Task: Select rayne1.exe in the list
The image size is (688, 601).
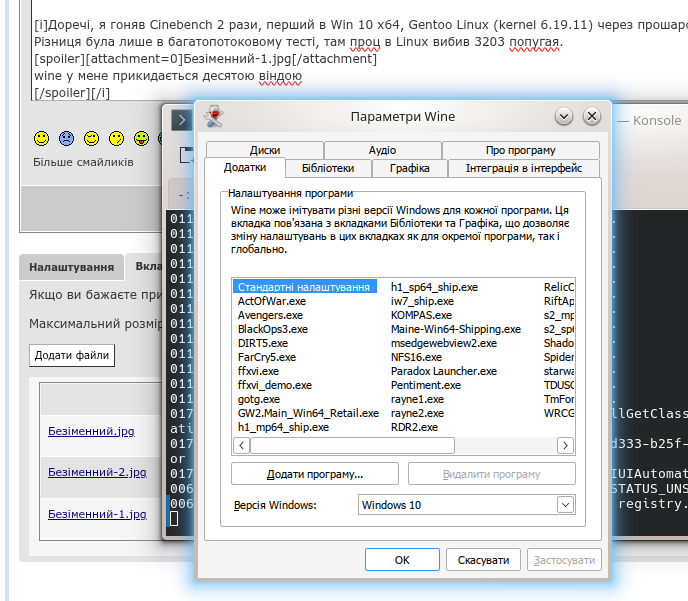Action: click(x=417, y=399)
